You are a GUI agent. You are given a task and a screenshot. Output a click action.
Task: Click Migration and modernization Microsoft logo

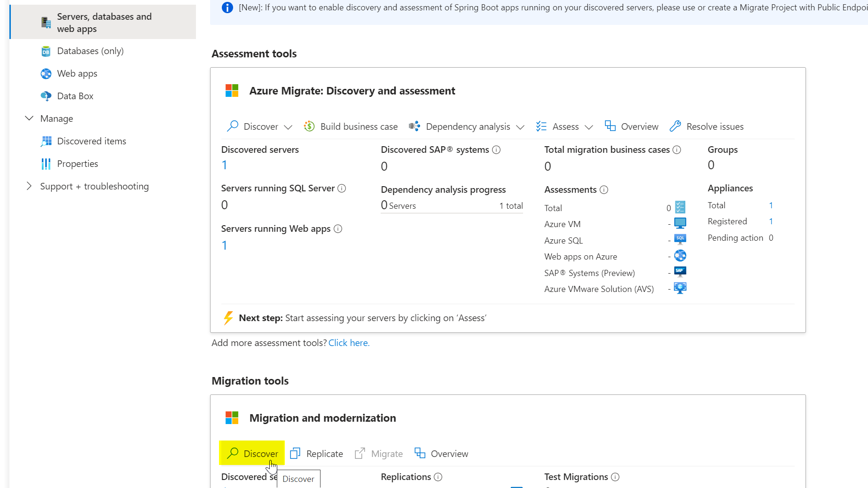tap(232, 418)
